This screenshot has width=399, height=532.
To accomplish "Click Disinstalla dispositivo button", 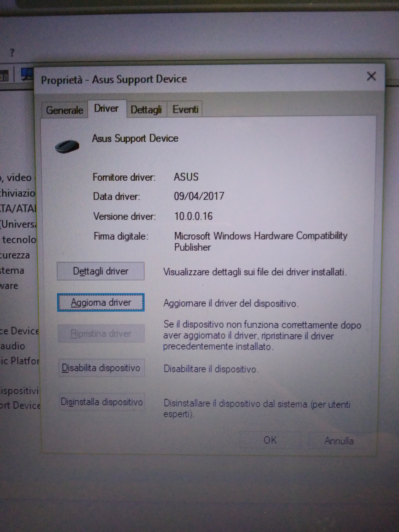I will [102, 402].
